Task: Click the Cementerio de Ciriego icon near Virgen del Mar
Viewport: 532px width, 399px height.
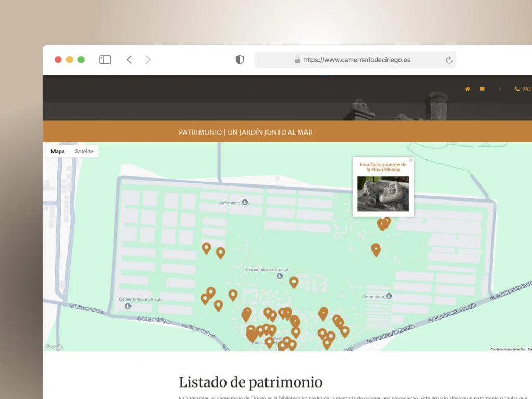Action: pos(128,306)
